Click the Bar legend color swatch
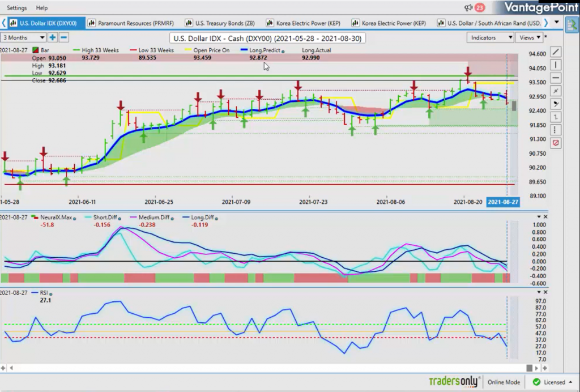 pyautogui.click(x=36, y=50)
